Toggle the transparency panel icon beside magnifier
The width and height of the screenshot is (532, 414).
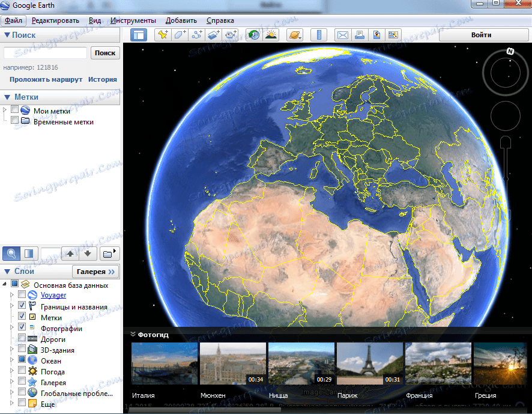[x=29, y=254]
